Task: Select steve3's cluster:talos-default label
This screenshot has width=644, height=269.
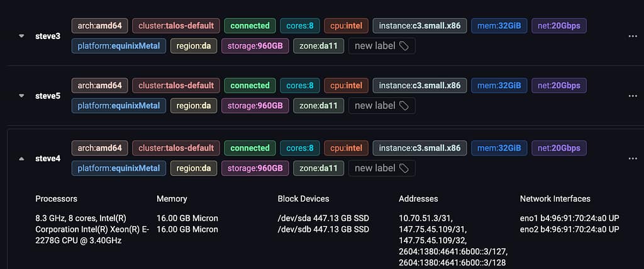Action: (176, 26)
